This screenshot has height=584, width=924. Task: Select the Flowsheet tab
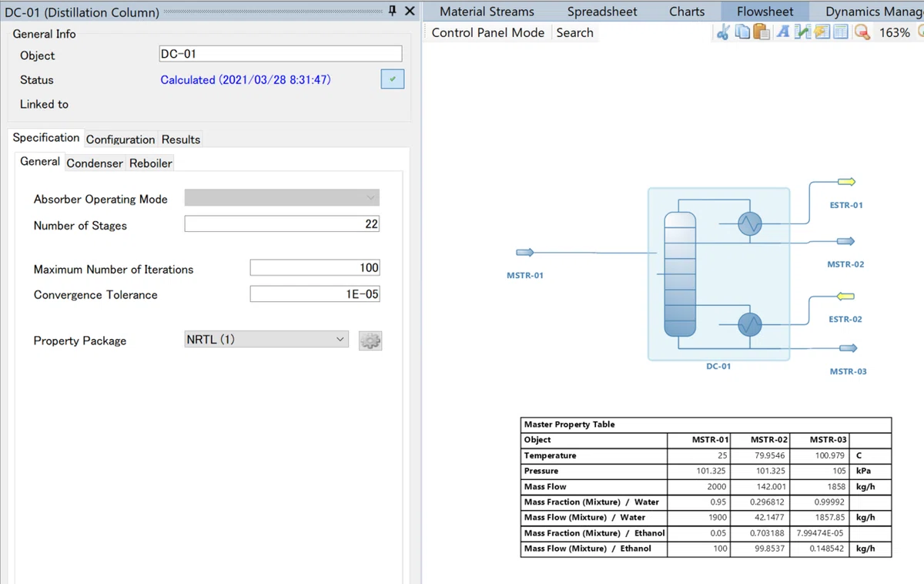pyautogui.click(x=765, y=12)
